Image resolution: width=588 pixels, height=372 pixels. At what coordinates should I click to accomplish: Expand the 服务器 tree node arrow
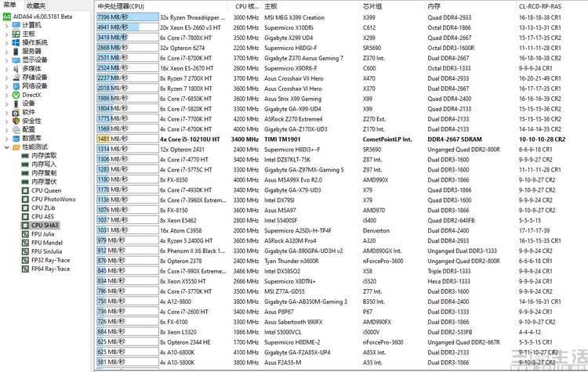click(x=6, y=52)
